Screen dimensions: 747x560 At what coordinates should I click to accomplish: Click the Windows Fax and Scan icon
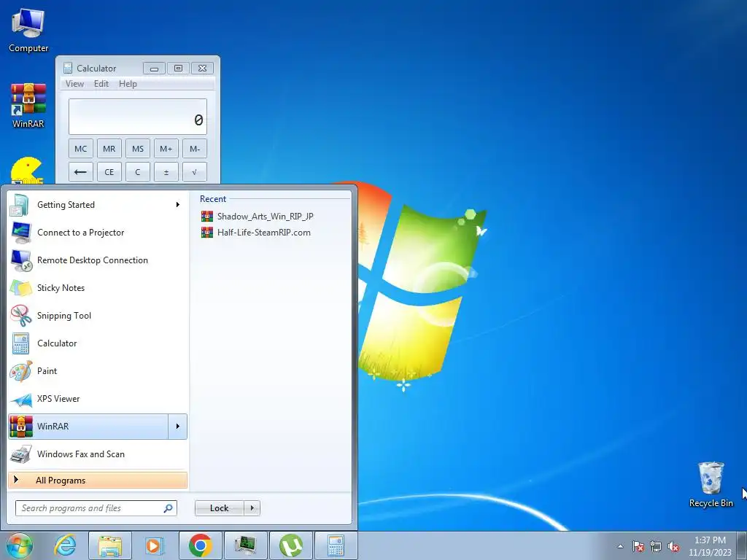click(21, 454)
